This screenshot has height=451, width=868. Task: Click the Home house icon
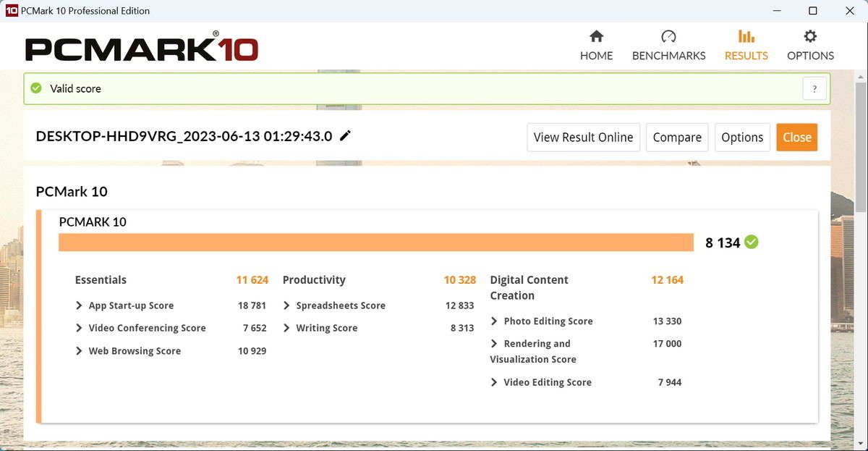click(596, 36)
